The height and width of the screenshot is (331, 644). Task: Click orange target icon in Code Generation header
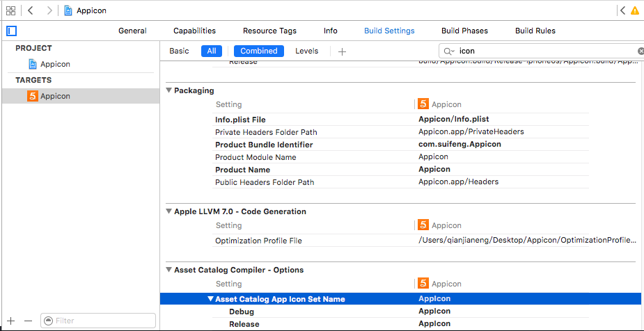point(423,225)
